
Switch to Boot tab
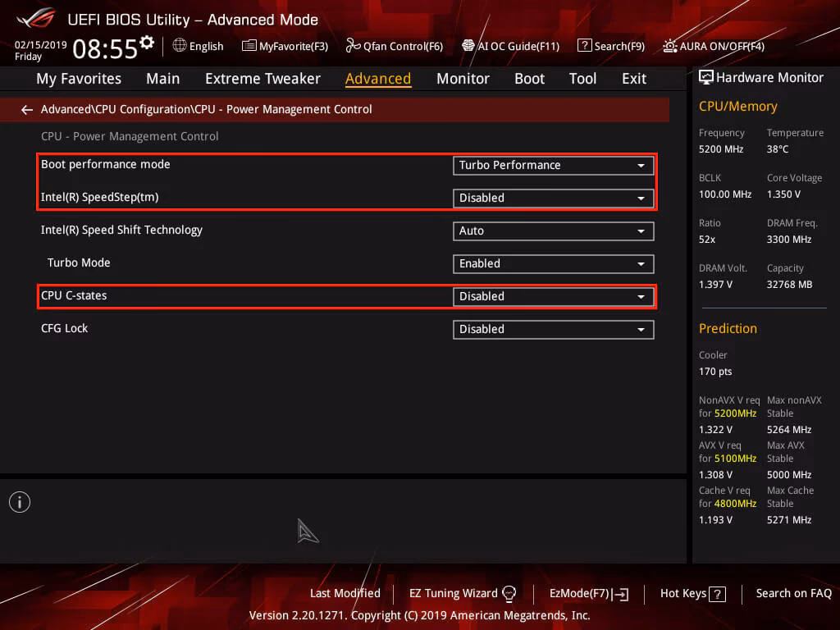coord(529,79)
